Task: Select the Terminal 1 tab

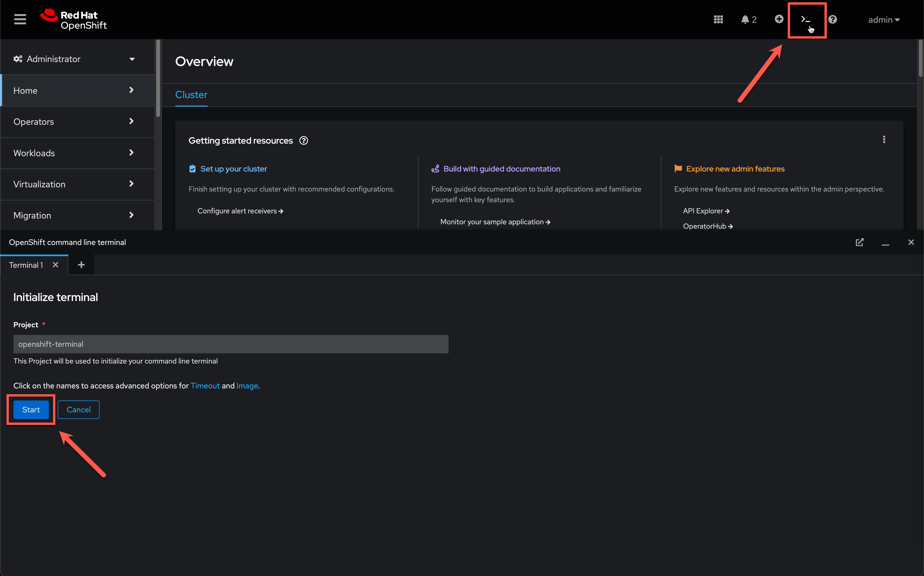Action: click(x=26, y=265)
